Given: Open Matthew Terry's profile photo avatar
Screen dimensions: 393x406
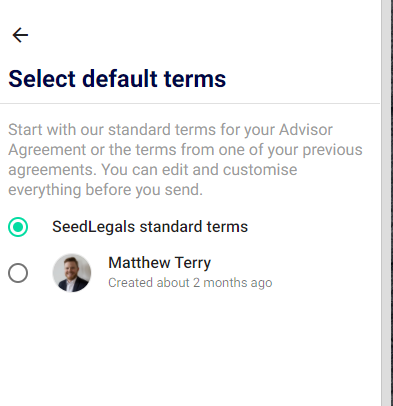Looking at the screenshot, I should (72, 273).
